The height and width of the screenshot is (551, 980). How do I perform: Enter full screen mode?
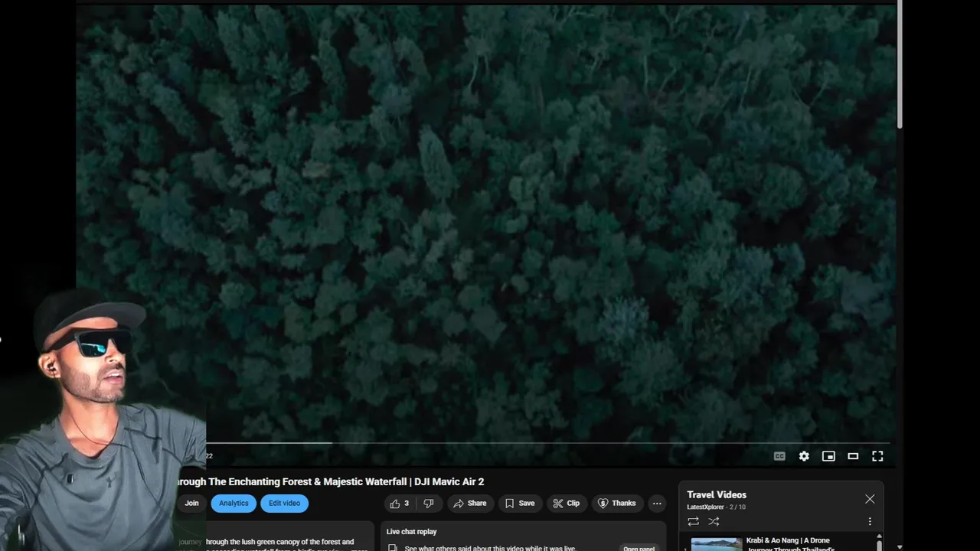coord(877,456)
